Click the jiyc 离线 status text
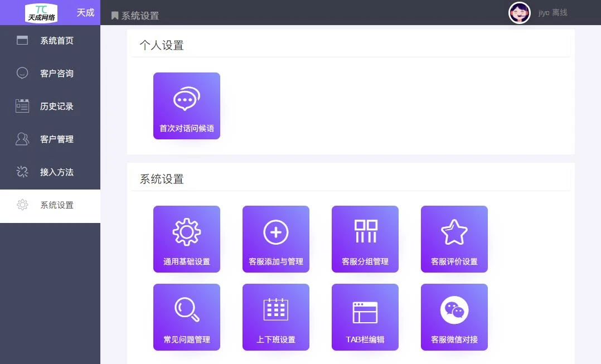The width and height of the screenshot is (601, 364). [552, 13]
